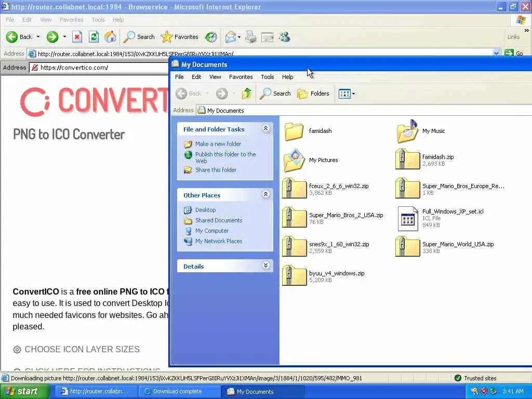Screen dimensions: 532x399
Task: Expand IE toolbar overflow chevron
Action: click(527, 30)
